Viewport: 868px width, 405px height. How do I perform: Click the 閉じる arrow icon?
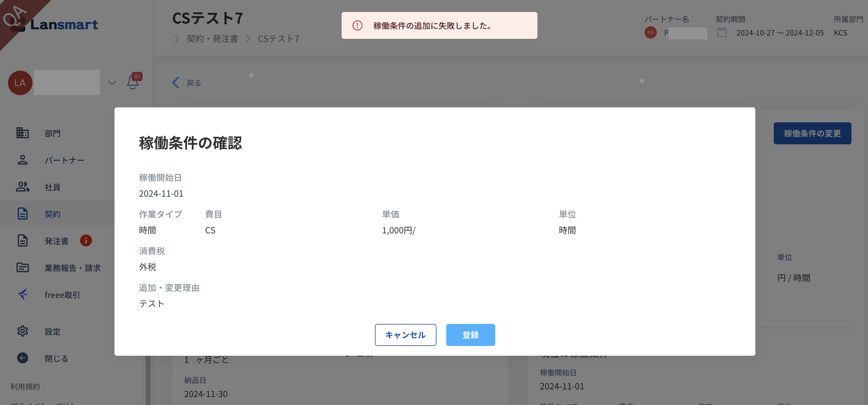click(x=23, y=358)
